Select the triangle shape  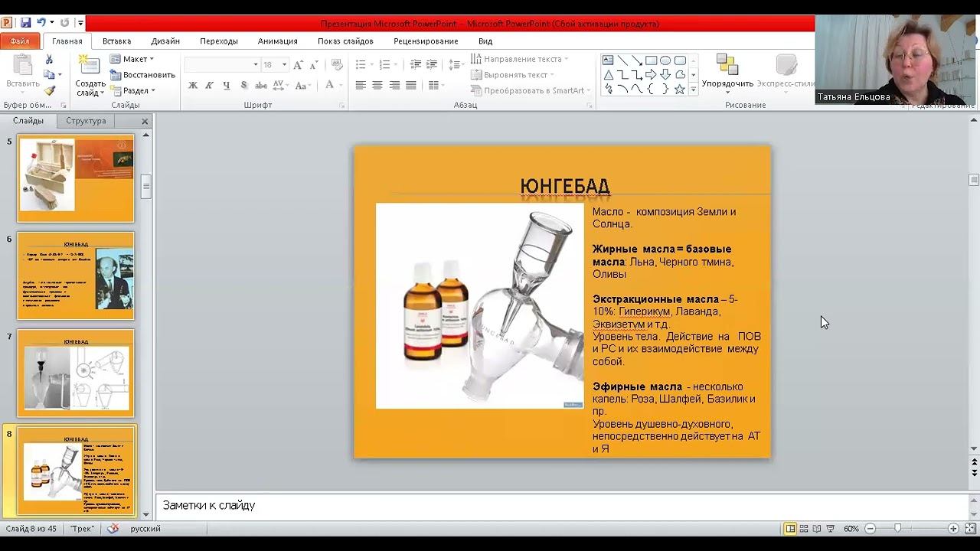pyautogui.click(x=608, y=75)
